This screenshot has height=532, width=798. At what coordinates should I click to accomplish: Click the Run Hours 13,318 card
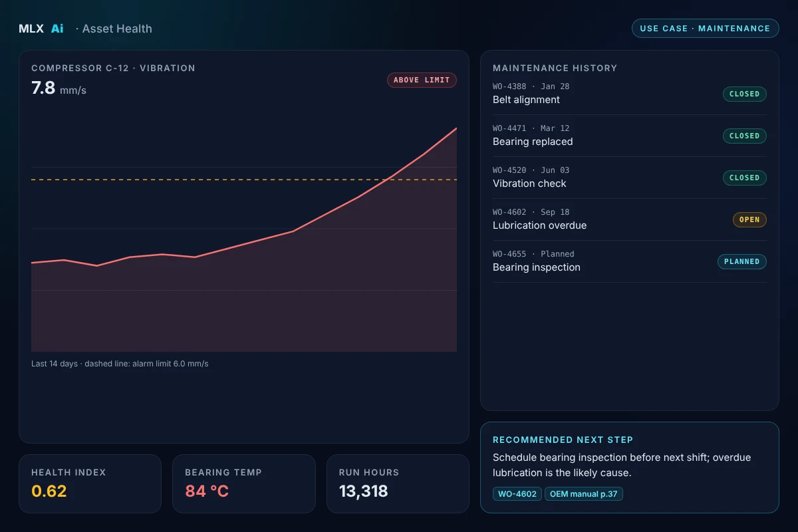[x=398, y=483]
